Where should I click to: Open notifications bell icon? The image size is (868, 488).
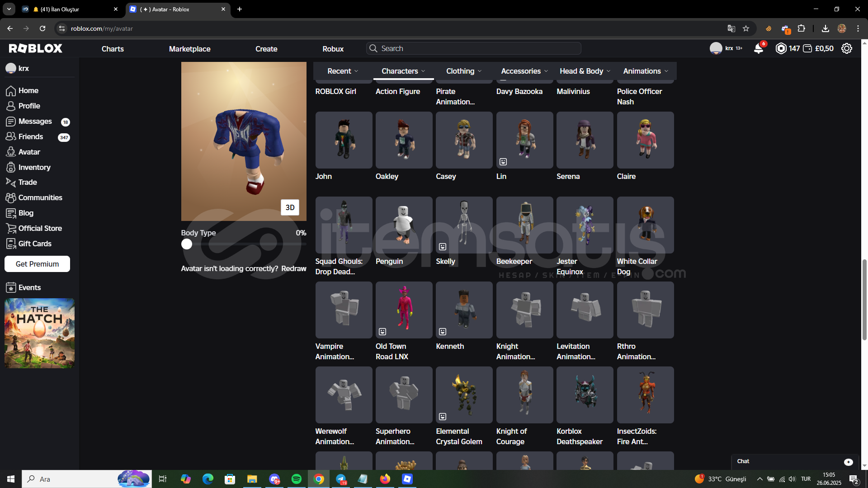[759, 48]
